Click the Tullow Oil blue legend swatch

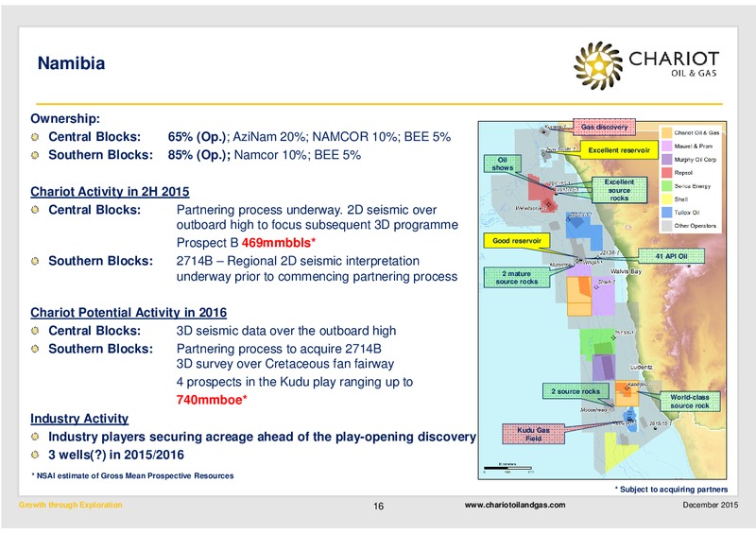pyautogui.click(x=667, y=213)
